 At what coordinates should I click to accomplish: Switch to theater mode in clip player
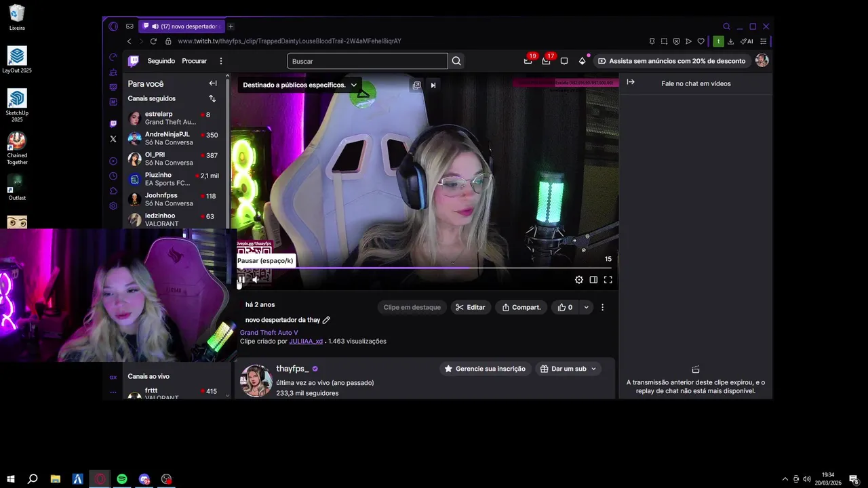tap(593, 280)
